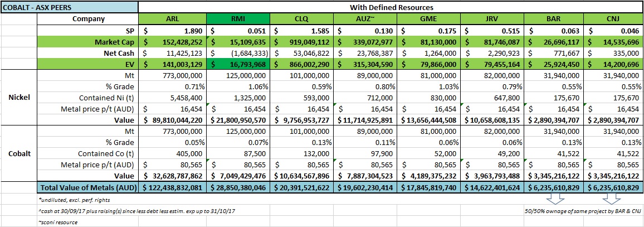Select ARL total value 122,438,832,081
The height and width of the screenshot is (227, 644).
173,187
